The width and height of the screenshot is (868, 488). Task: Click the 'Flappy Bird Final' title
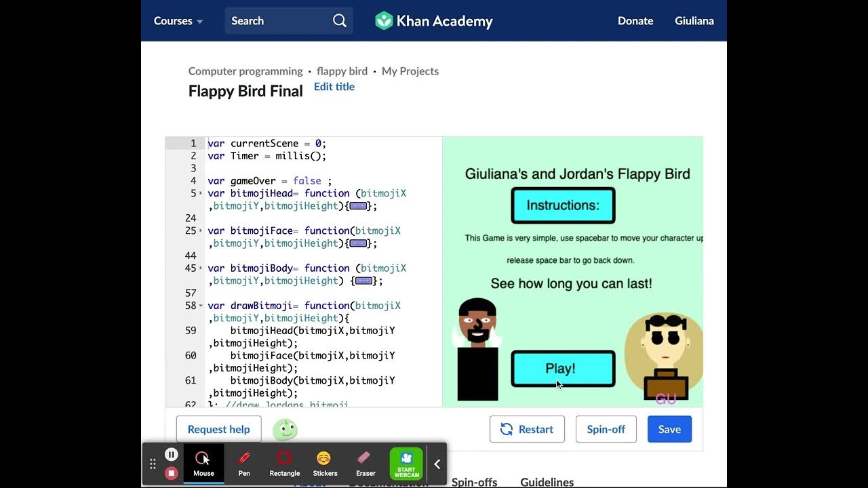coord(245,91)
